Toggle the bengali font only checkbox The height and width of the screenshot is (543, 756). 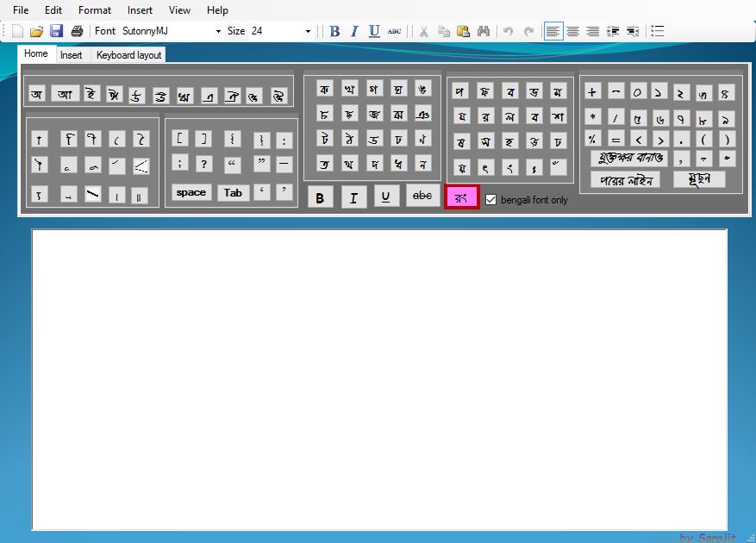490,200
